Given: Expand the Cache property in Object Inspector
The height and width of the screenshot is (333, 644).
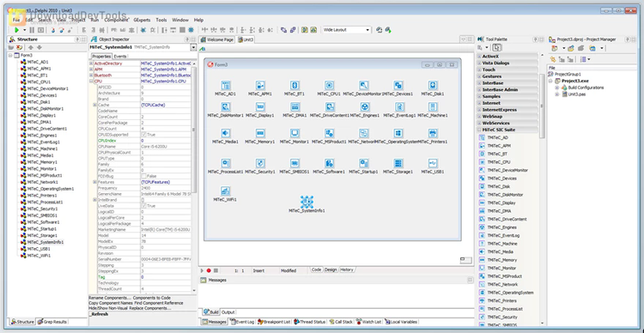Looking at the screenshot, I should tap(94, 105).
